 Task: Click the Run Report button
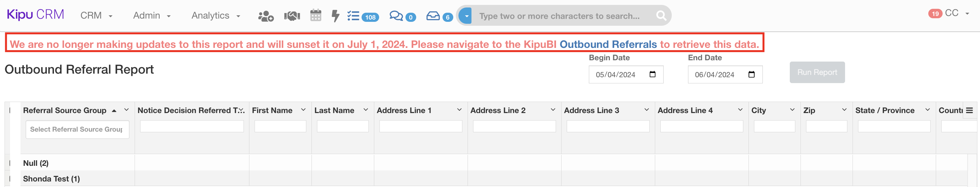tap(817, 72)
